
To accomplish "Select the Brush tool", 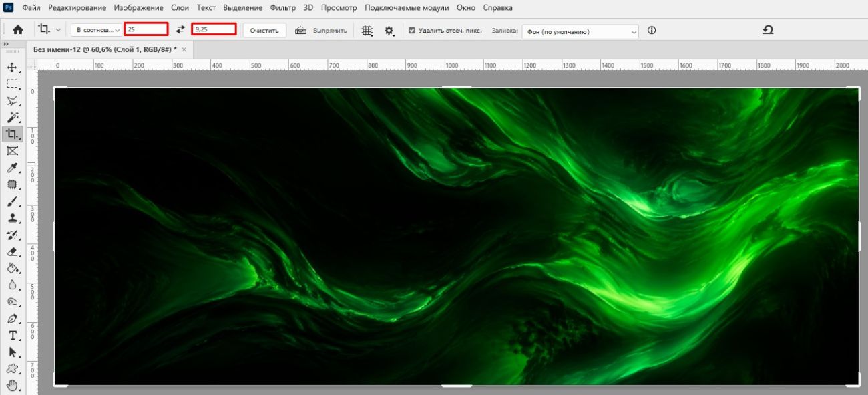I will coord(12,201).
